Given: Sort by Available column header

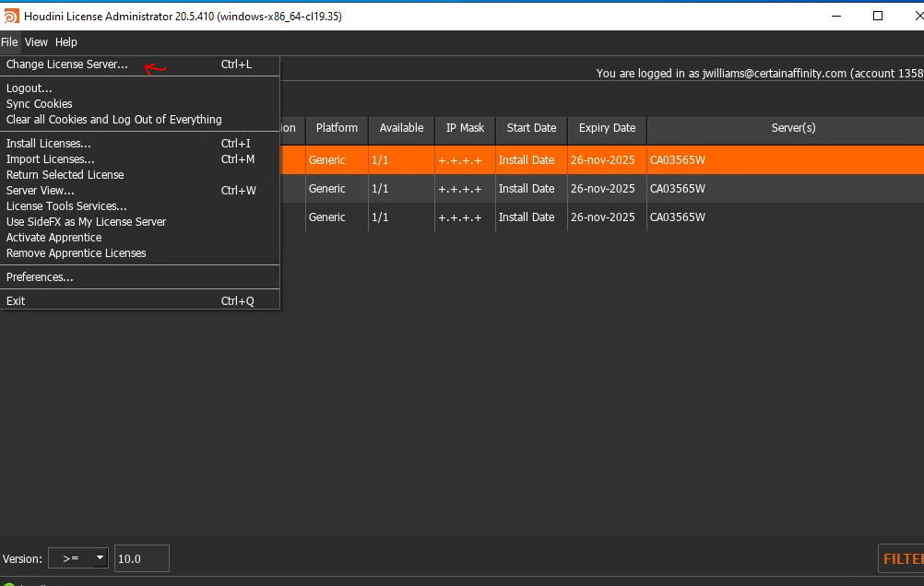Looking at the screenshot, I should (401, 128).
